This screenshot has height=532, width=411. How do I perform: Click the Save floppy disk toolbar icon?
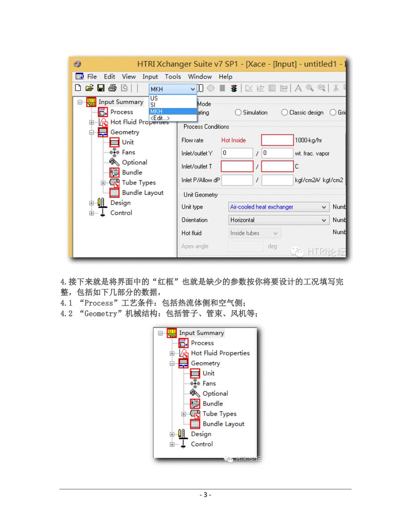(x=101, y=88)
